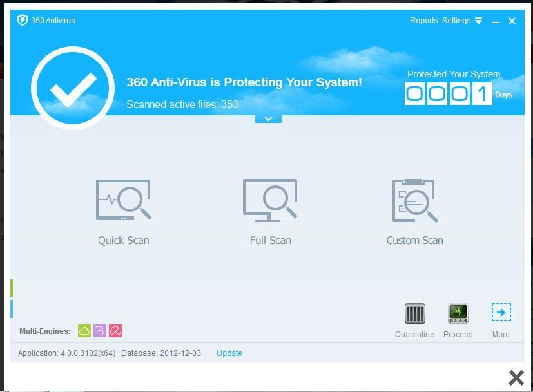Open the dropdown arrow beside Settings

click(479, 21)
